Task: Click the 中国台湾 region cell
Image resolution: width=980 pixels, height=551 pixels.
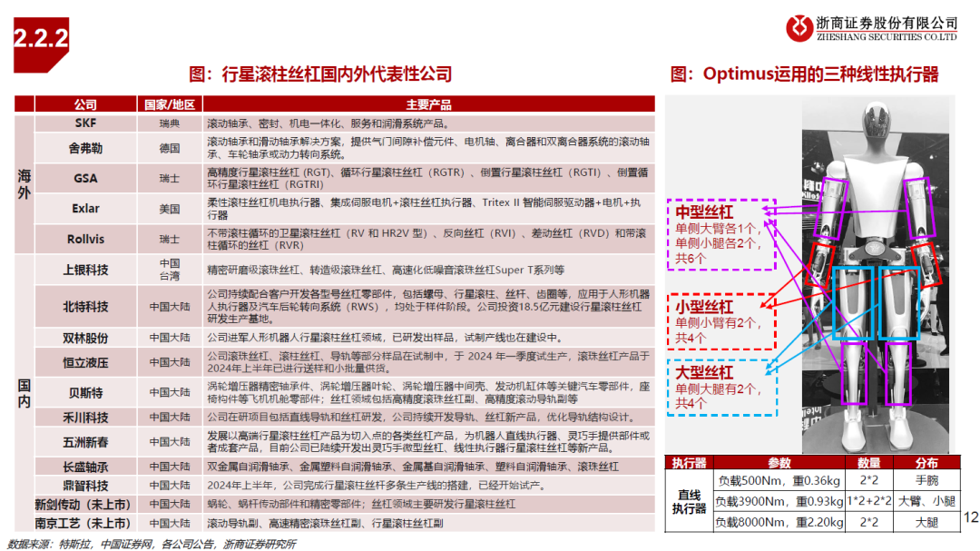Action: pyautogui.click(x=170, y=270)
